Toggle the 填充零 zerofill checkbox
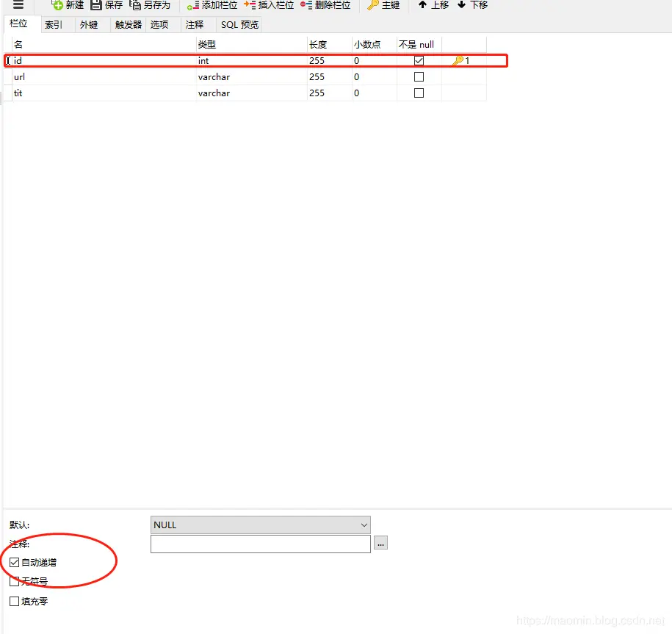Image resolution: width=672 pixels, height=634 pixels. click(14, 601)
